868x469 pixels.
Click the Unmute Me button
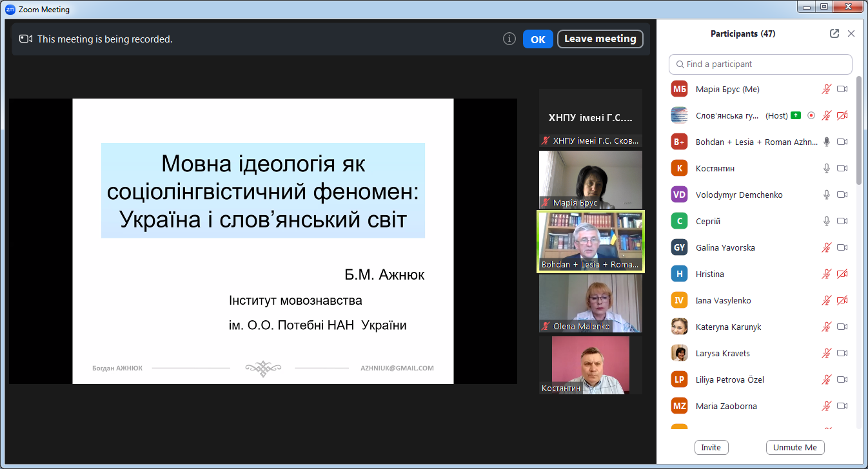point(794,448)
